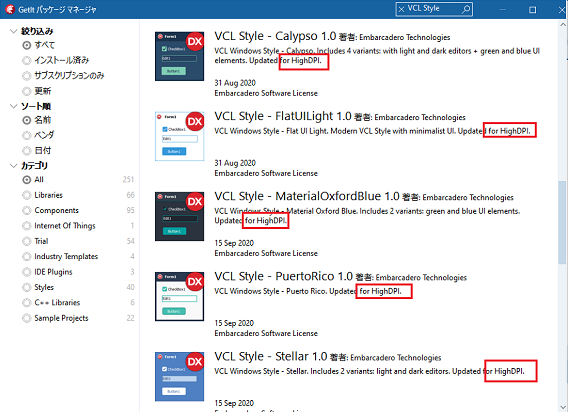Clear the search box with the X icon
Image resolution: width=568 pixels, height=412 pixels.
point(401,9)
